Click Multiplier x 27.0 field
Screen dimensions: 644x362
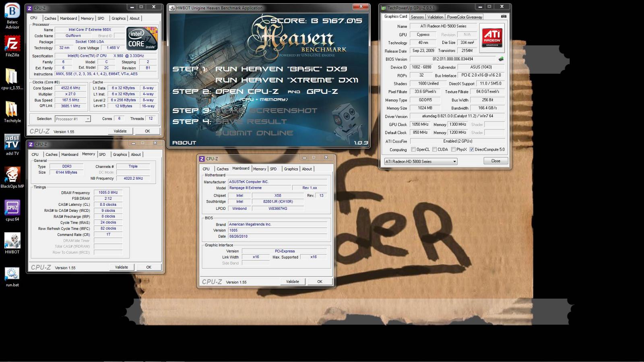(71, 94)
